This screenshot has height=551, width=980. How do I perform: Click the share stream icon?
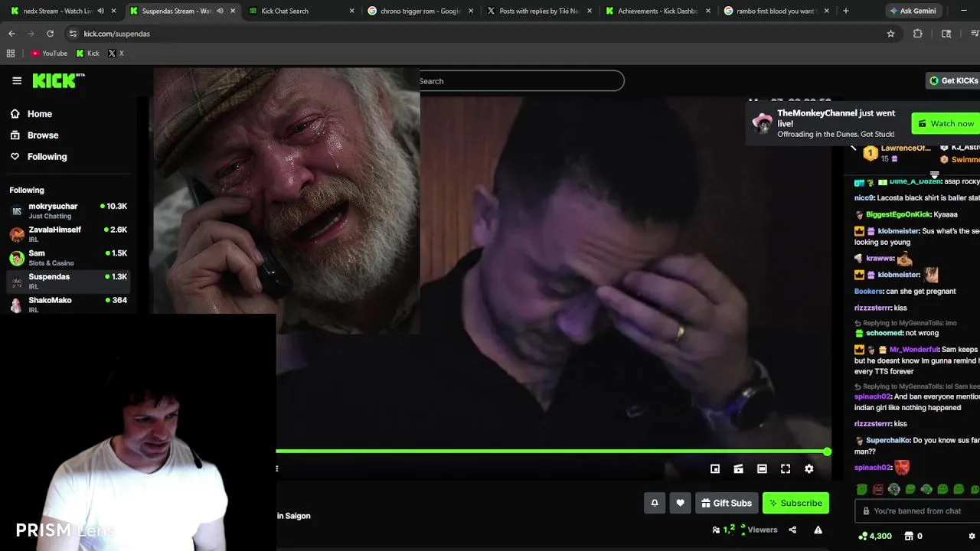[x=792, y=530]
